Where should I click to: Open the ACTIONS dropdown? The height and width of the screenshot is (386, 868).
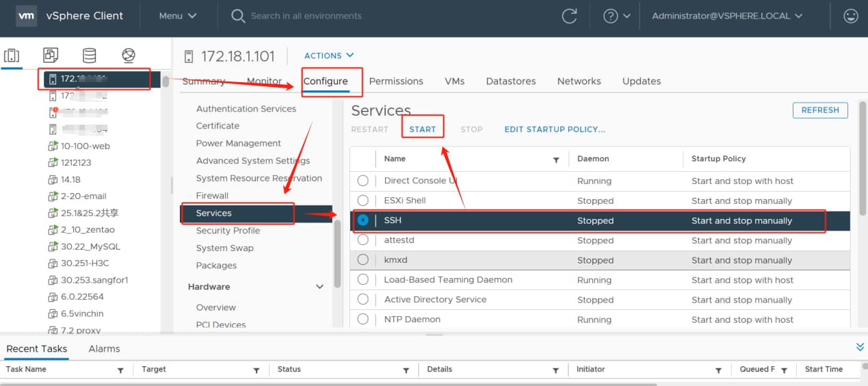tap(329, 55)
